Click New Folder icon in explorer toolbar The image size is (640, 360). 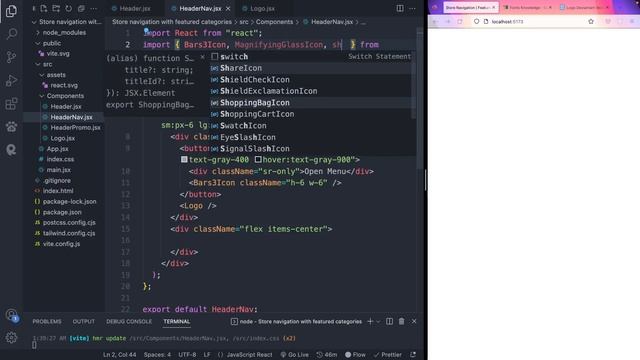[56, 8]
